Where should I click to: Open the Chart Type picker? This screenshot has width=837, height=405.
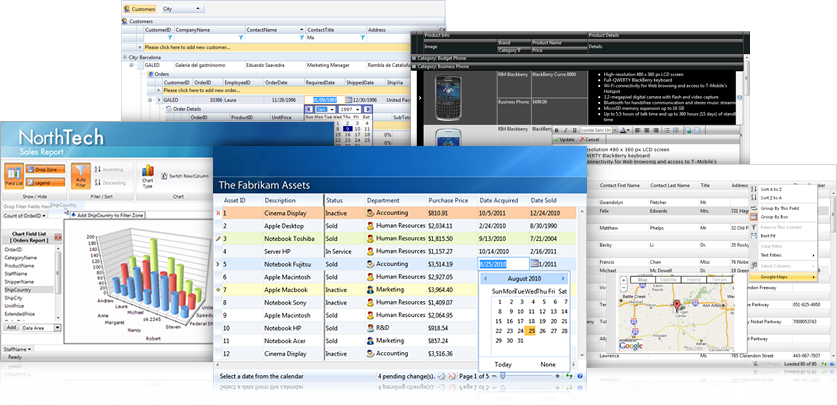tap(148, 177)
